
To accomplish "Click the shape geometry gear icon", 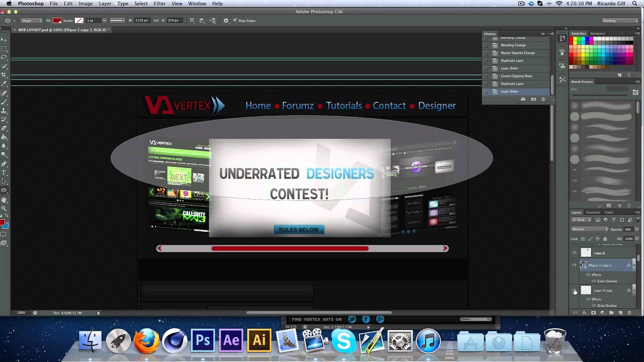I will tap(226, 21).
